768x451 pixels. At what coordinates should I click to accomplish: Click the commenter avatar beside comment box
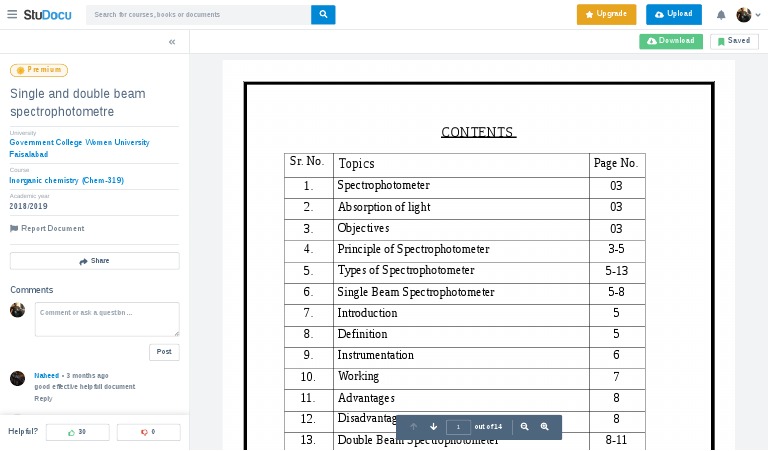point(18,310)
